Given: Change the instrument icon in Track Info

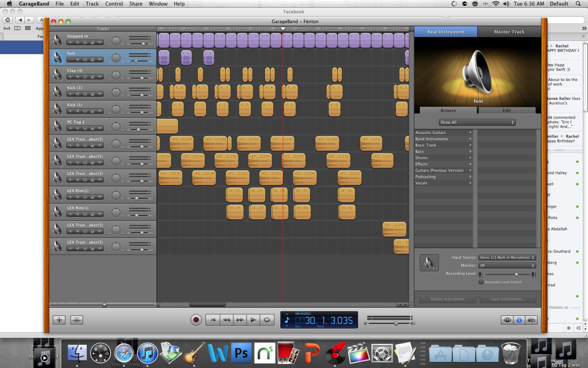Looking at the screenshot, I should pos(429,263).
